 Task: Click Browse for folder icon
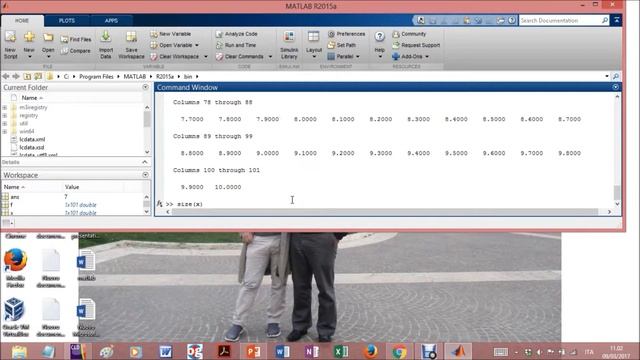[x=38, y=76]
